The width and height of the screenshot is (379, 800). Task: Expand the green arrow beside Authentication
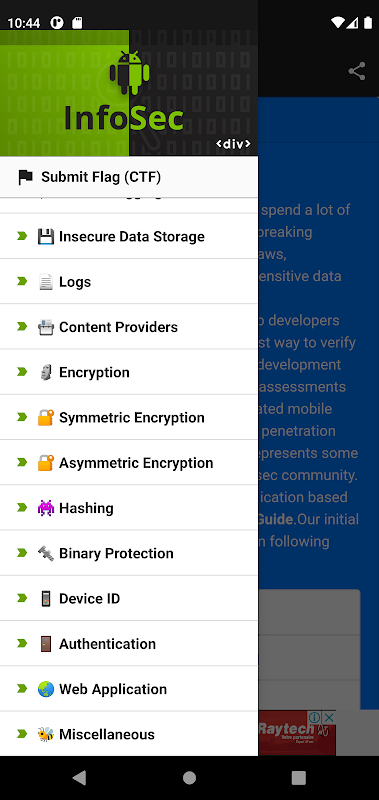click(22, 643)
